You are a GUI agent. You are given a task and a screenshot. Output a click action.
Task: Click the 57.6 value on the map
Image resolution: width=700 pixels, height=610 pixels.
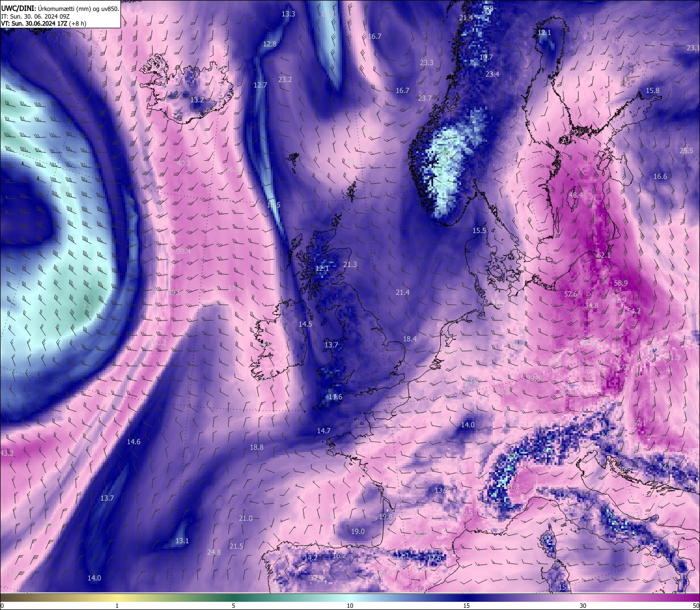(570, 294)
